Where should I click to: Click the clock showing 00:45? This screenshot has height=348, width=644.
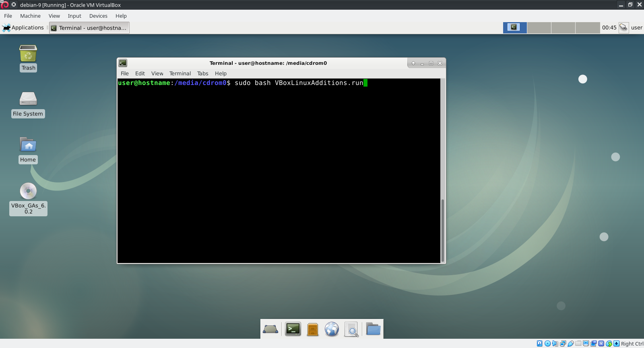(x=609, y=28)
